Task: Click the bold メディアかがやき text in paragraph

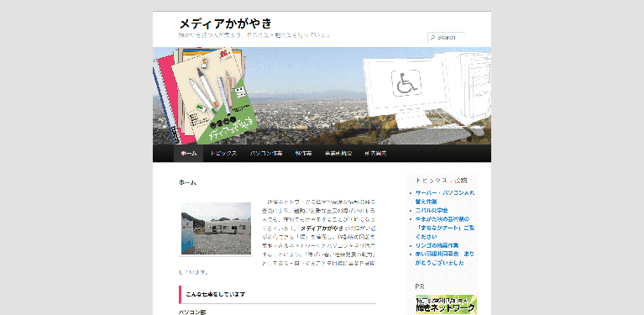Action: tap(322, 228)
